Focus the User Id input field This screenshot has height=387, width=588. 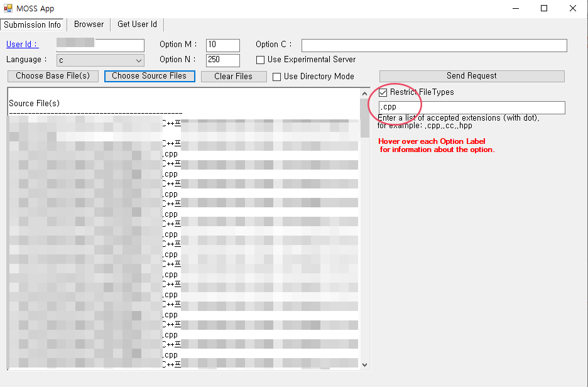coord(101,45)
